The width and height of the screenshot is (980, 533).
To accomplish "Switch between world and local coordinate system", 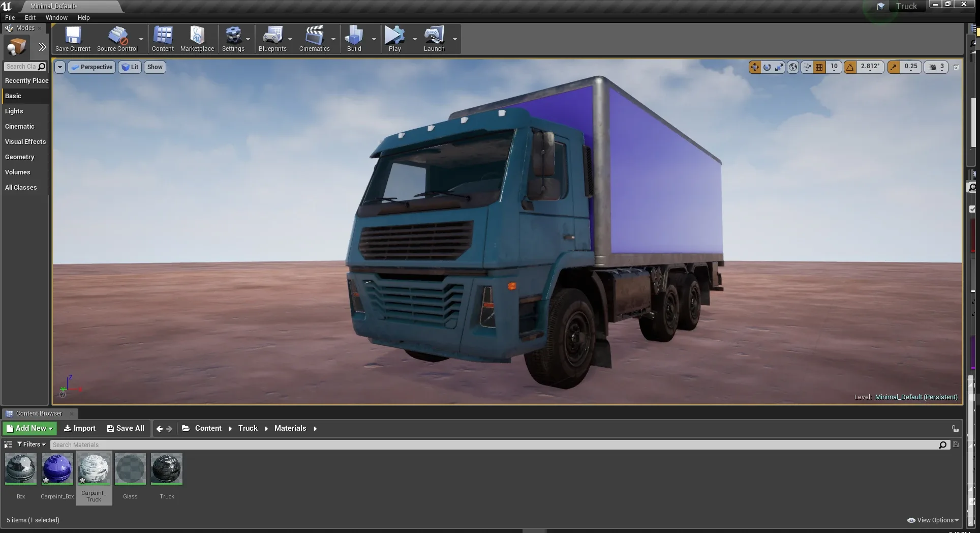I will [793, 67].
